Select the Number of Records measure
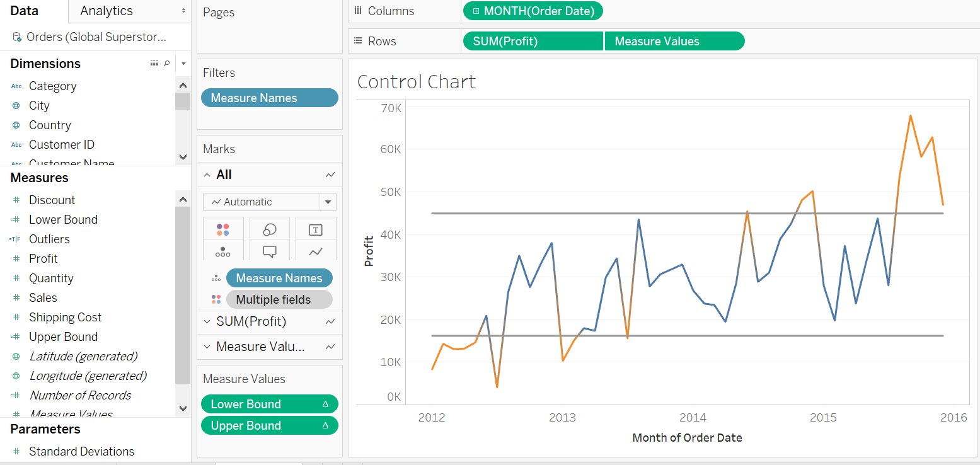The height and width of the screenshot is (465, 980). [80, 396]
